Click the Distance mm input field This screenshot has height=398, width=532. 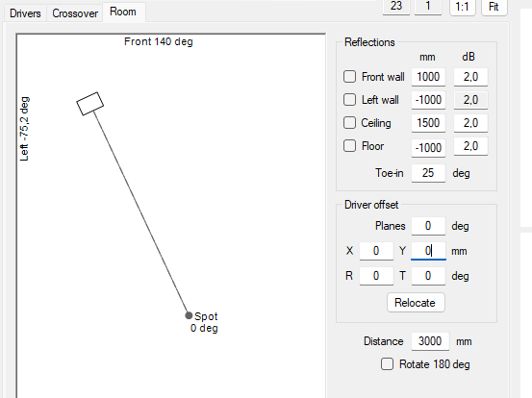pyautogui.click(x=430, y=341)
